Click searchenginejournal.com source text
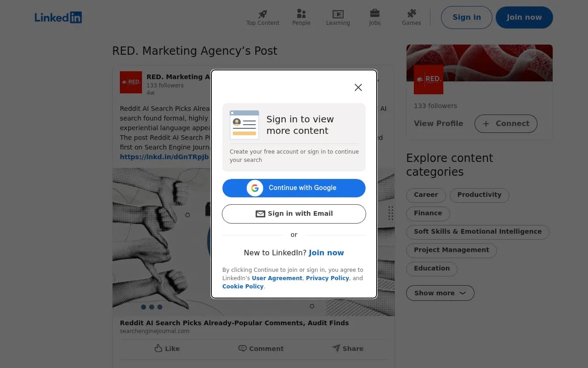Viewport: 588px width, 368px height. click(154, 331)
